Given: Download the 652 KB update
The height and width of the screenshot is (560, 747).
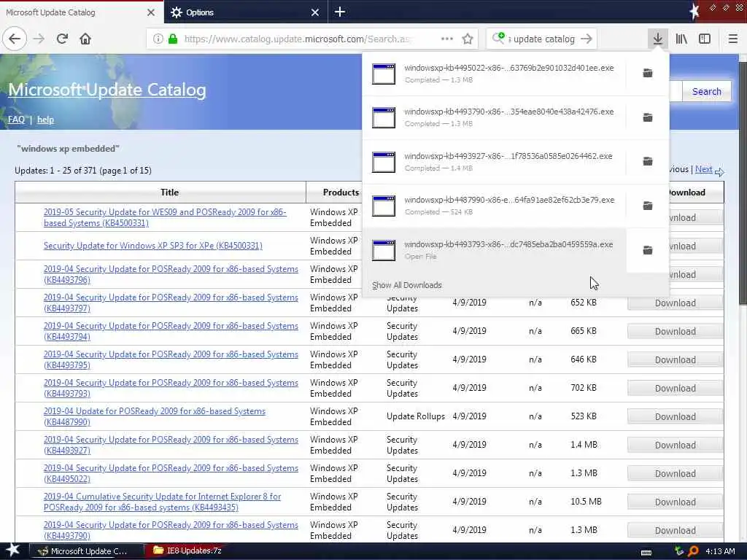Looking at the screenshot, I should [675, 303].
